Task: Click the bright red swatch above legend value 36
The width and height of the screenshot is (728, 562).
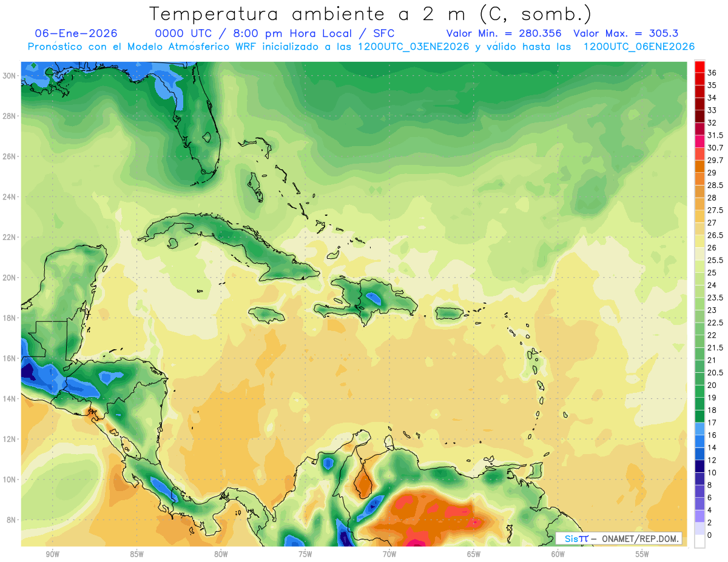Action: [x=699, y=67]
